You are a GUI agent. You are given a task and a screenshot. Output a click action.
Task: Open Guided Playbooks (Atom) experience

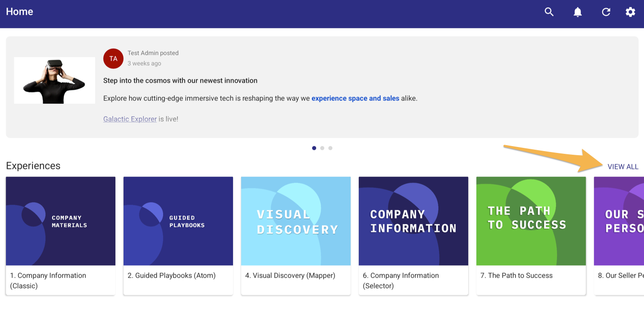pos(178,221)
